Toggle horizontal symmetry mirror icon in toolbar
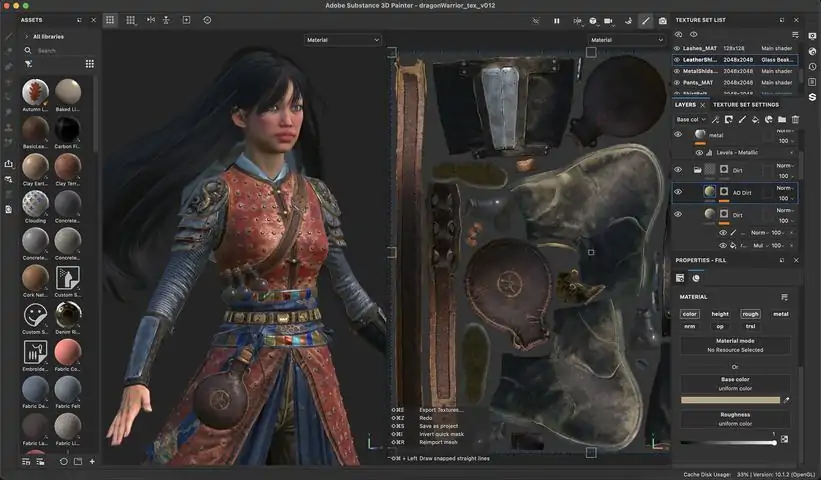This screenshot has height=480, width=821. (x=151, y=20)
